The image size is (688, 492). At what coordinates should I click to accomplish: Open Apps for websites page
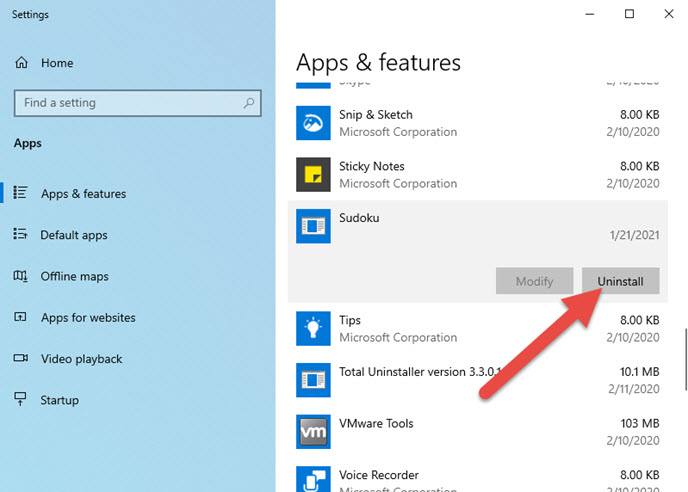(88, 317)
